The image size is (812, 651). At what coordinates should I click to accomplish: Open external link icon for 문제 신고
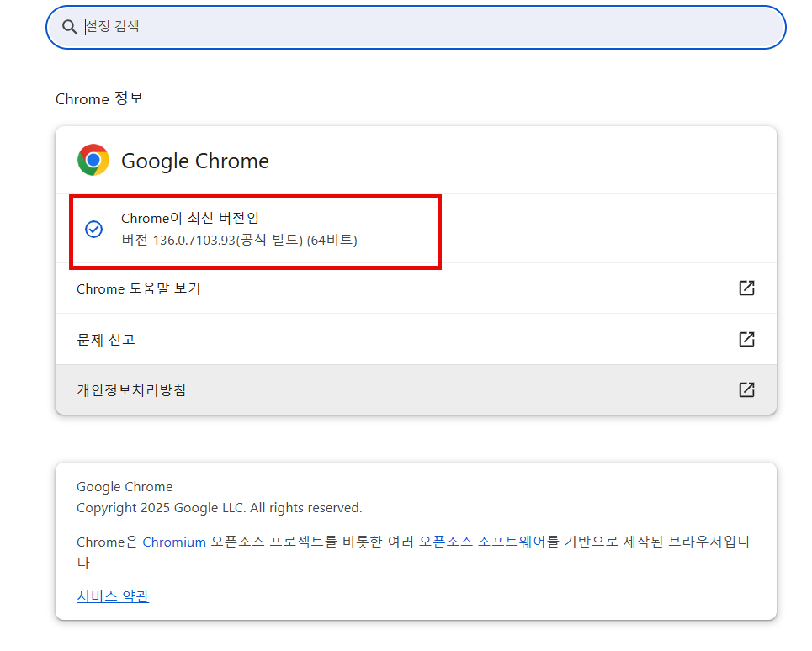click(746, 339)
